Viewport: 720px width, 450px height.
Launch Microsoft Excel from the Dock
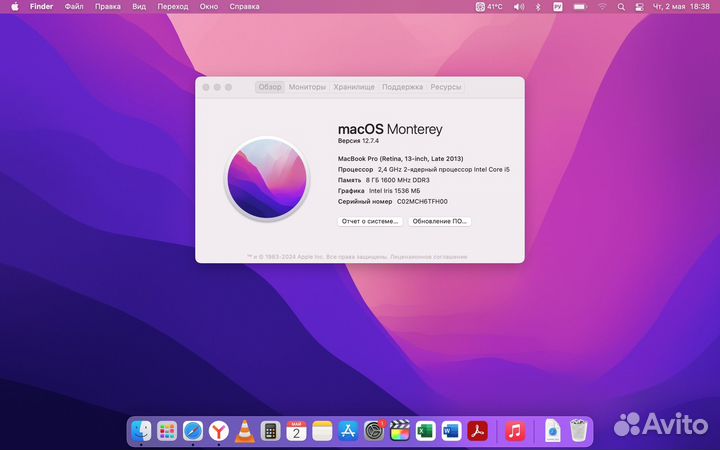point(426,431)
